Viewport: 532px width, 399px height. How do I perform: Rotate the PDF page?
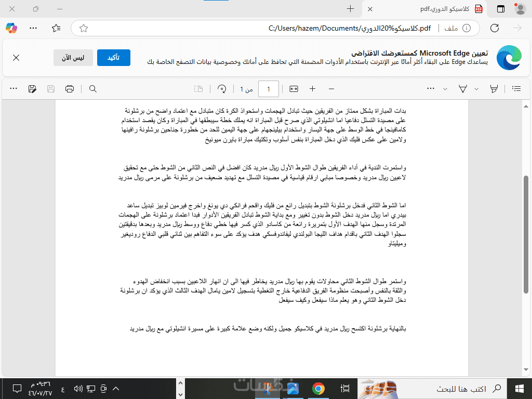pos(222,89)
